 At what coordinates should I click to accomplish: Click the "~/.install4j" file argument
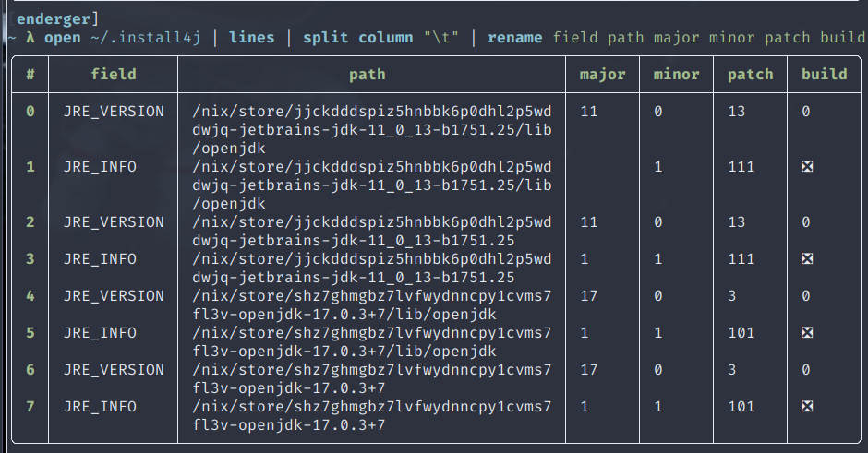click(146, 38)
